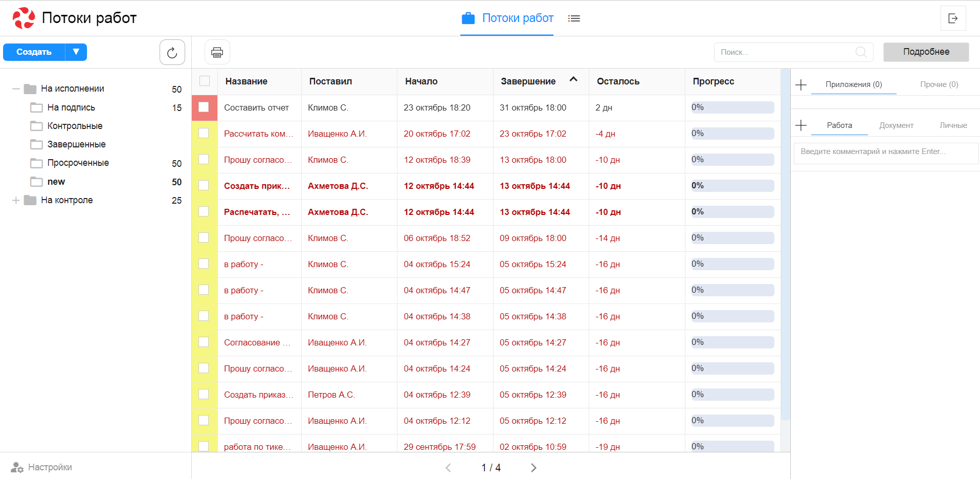Check the box for Составить отчет row

tap(204, 107)
